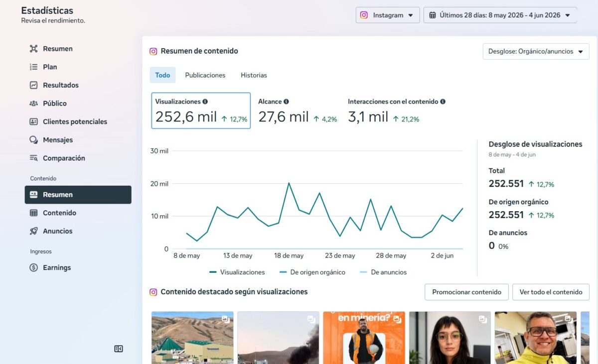The width and height of the screenshot is (598, 364).
Task: Click the Público audience icon
Action: tap(34, 104)
